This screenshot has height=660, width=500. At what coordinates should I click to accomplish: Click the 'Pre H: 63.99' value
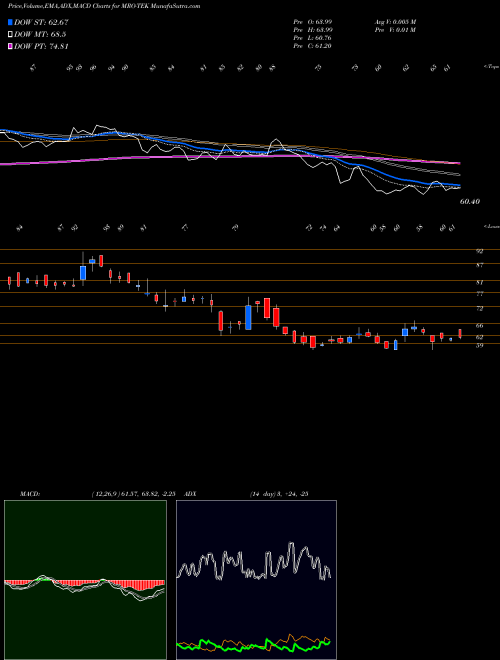pyautogui.click(x=313, y=30)
